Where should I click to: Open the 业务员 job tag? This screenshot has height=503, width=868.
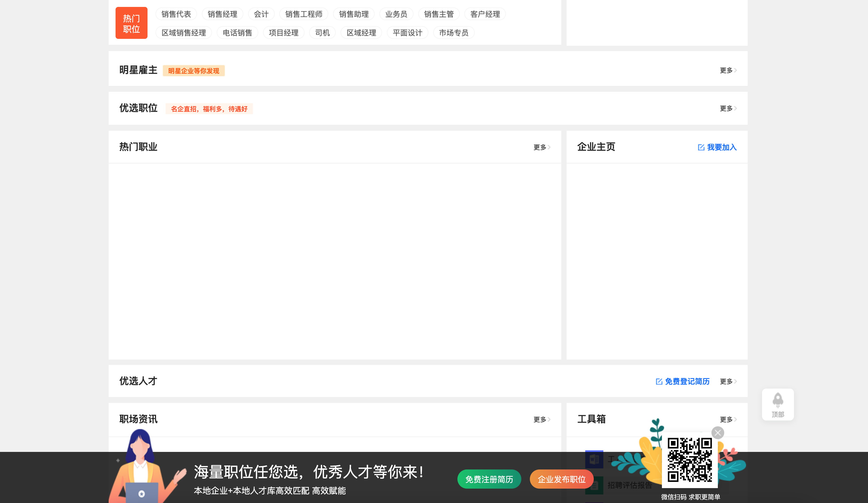click(396, 14)
